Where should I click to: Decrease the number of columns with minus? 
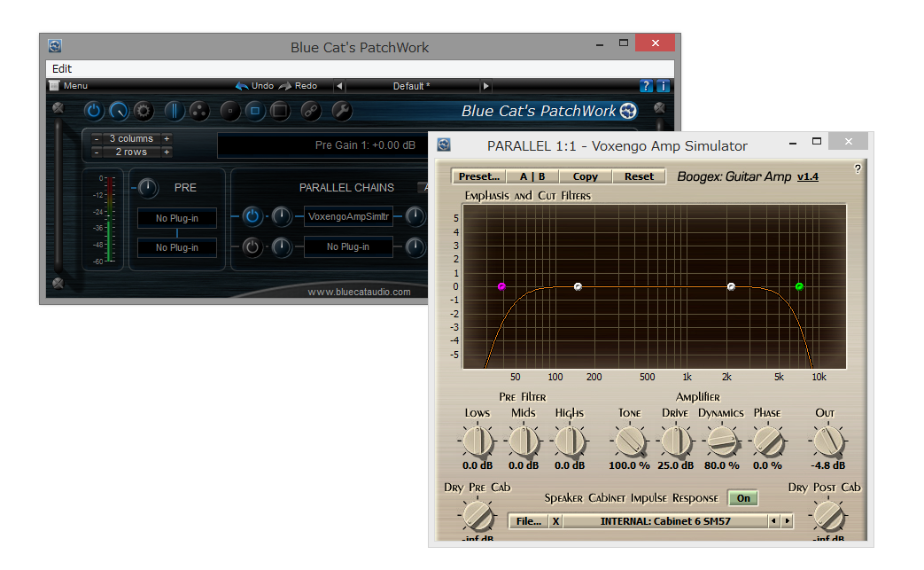pyautogui.click(x=97, y=138)
